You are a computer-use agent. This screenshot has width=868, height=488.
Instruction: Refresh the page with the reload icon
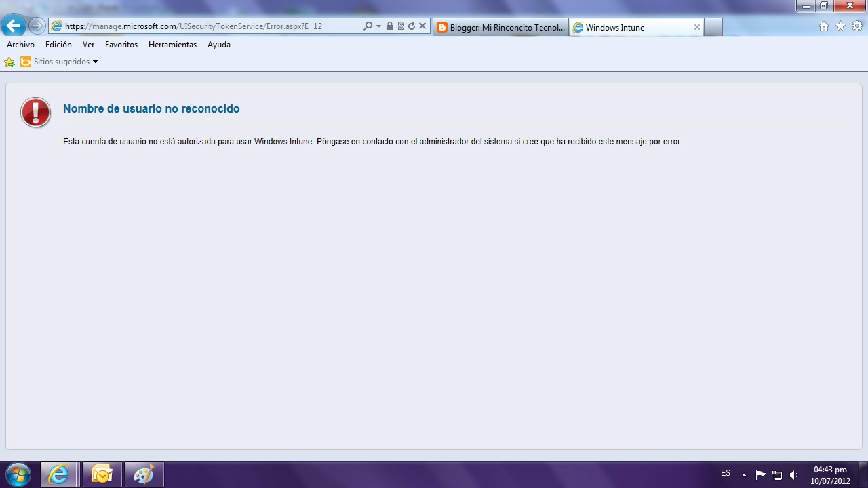click(411, 26)
